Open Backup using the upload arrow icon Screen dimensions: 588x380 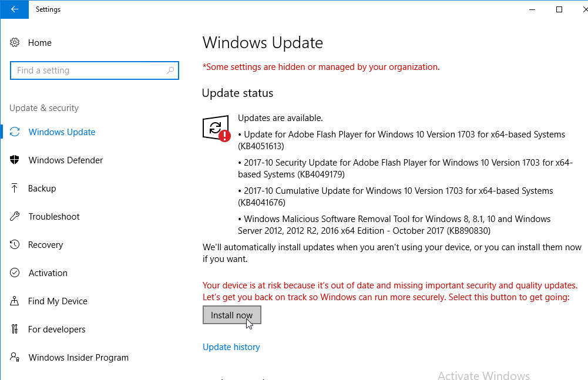(x=15, y=189)
